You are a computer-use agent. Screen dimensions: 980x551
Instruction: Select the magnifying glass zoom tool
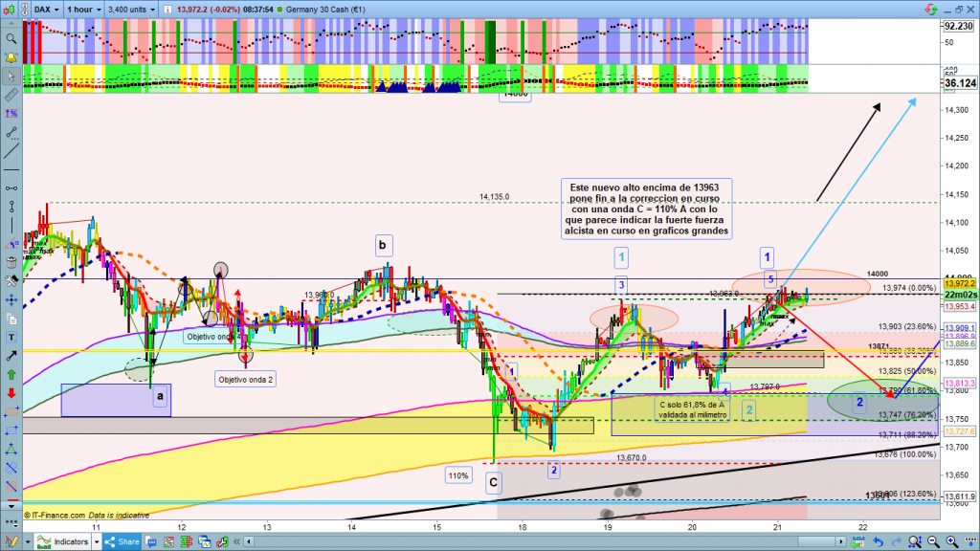click(11, 39)
